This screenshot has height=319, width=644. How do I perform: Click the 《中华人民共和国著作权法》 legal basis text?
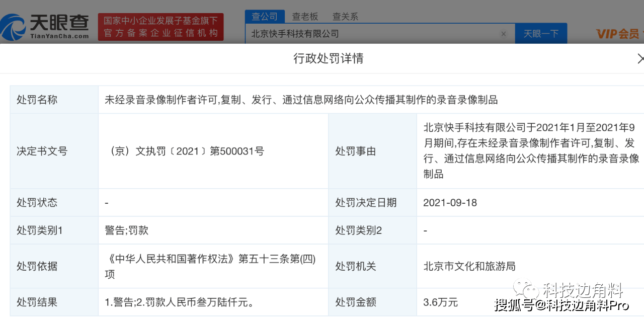[x=210, y=266]
